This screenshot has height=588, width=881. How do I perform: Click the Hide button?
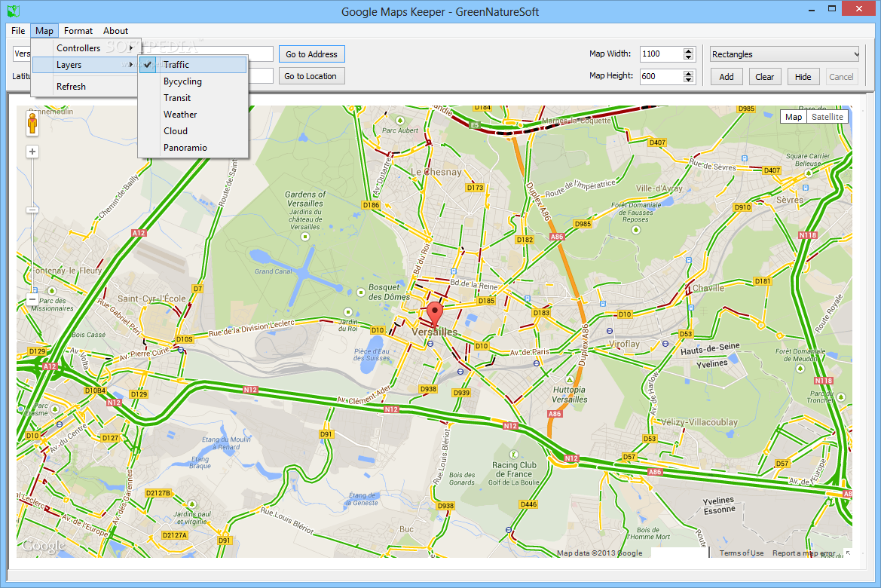803,77
